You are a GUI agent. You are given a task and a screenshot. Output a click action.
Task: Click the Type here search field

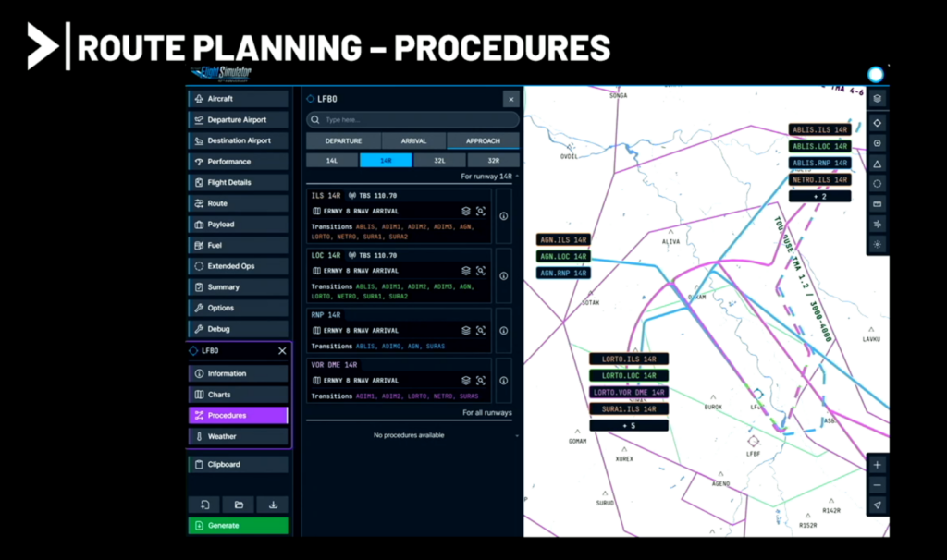(x=412, y=120)
